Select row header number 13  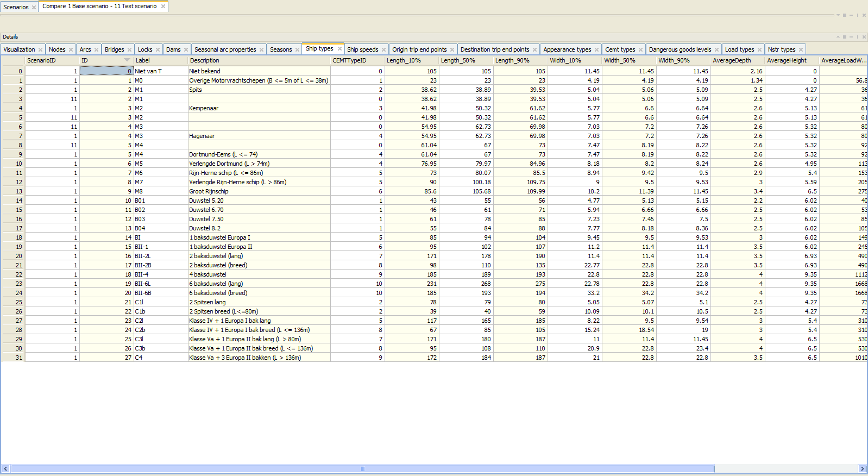click(x=12, y=191)
